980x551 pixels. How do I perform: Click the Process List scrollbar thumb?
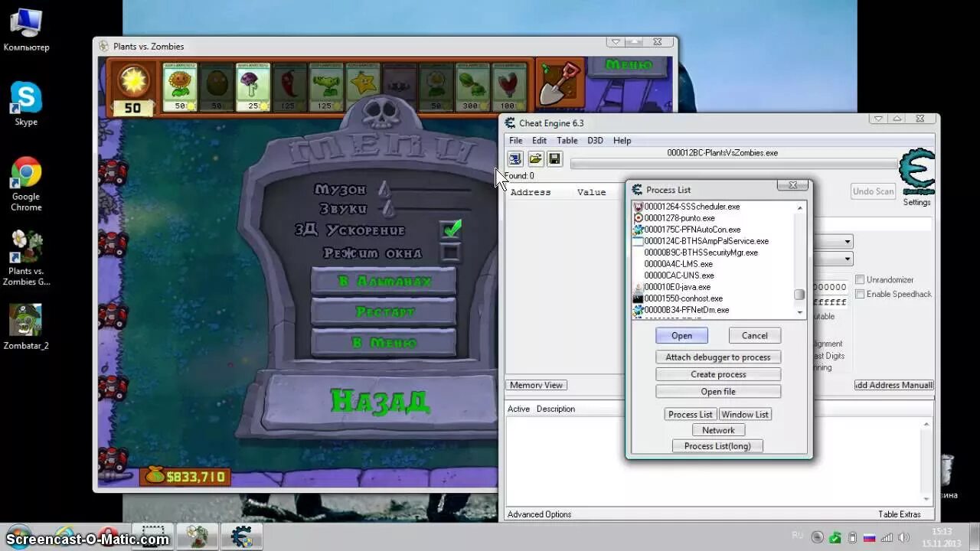(800, 295)
